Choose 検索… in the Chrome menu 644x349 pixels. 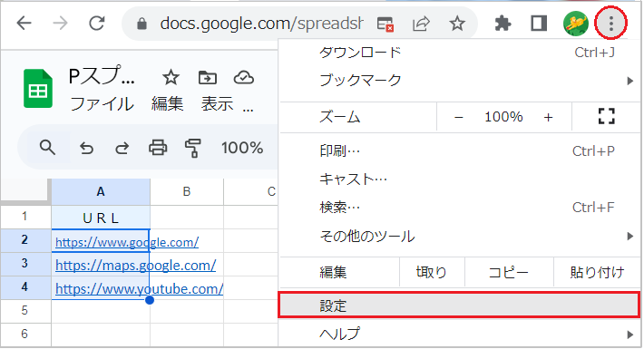coord(459,208)
